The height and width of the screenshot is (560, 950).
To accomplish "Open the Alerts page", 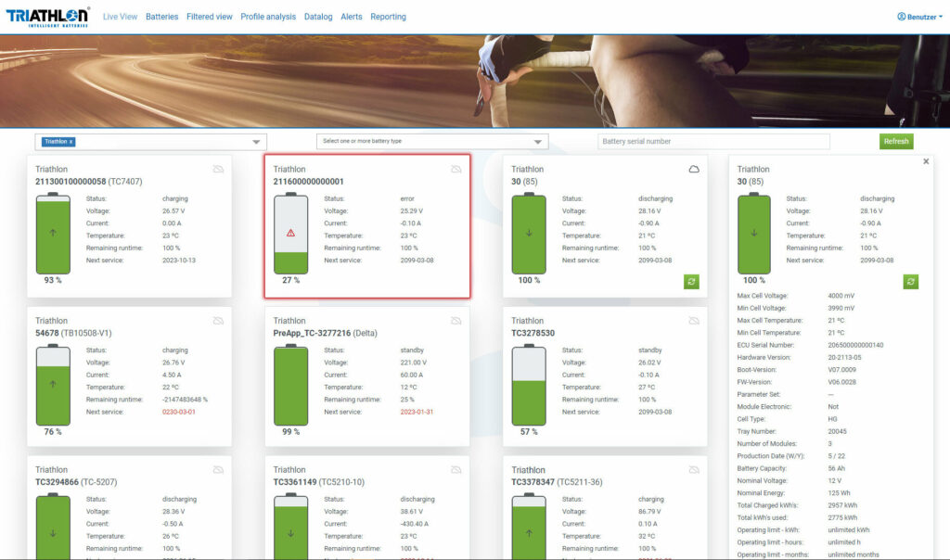I will pyautogui.click(x=352, y=17).
